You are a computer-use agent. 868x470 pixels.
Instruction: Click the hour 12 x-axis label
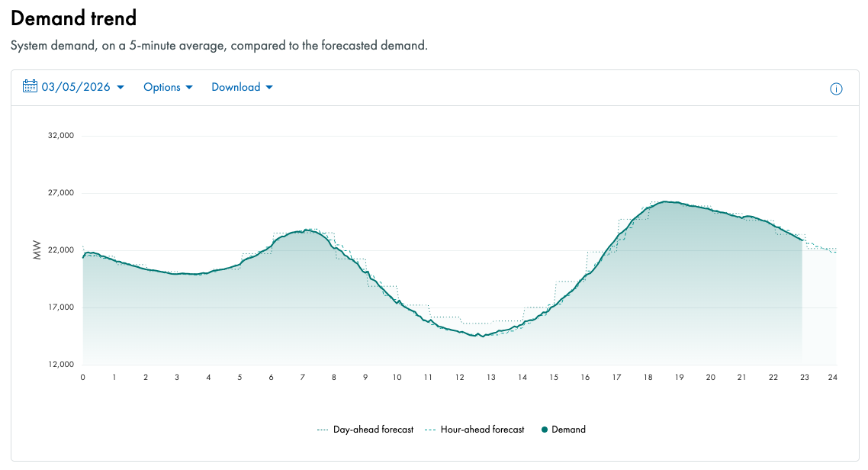(460, 377)
